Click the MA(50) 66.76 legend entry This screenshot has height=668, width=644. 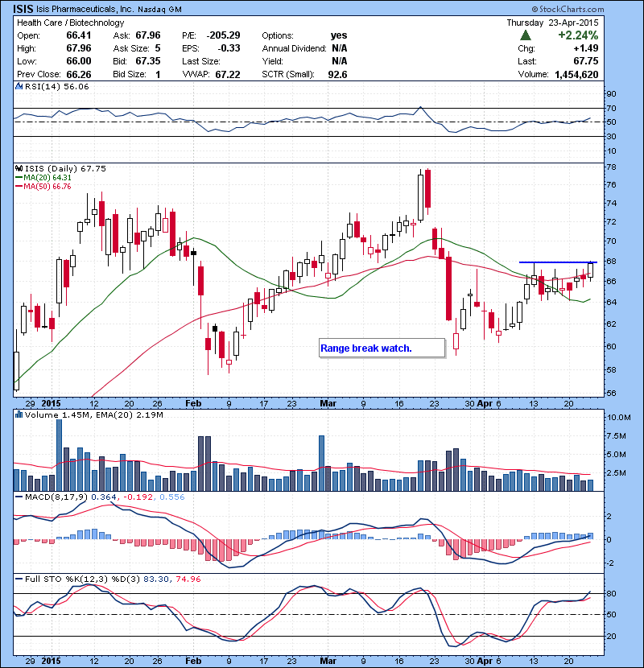pos(43,187)
